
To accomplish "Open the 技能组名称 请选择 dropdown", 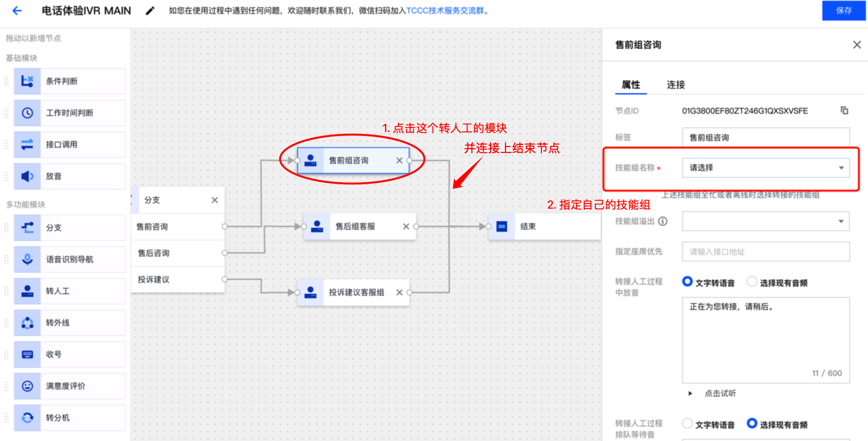I will coord(766,168).
